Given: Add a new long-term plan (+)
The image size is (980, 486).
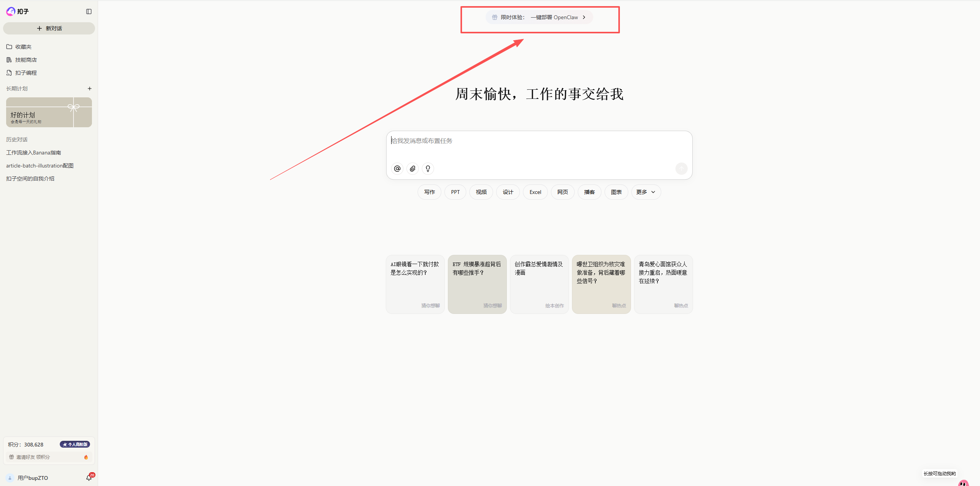Looking at the screenshot, I should [90, 89].
